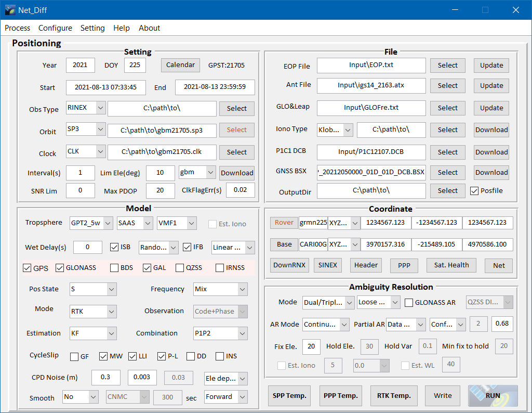The width and height of the screenshot is (532, 413).
Task: Enable GF cycle slip checkbox
Action: coord(74,357)
